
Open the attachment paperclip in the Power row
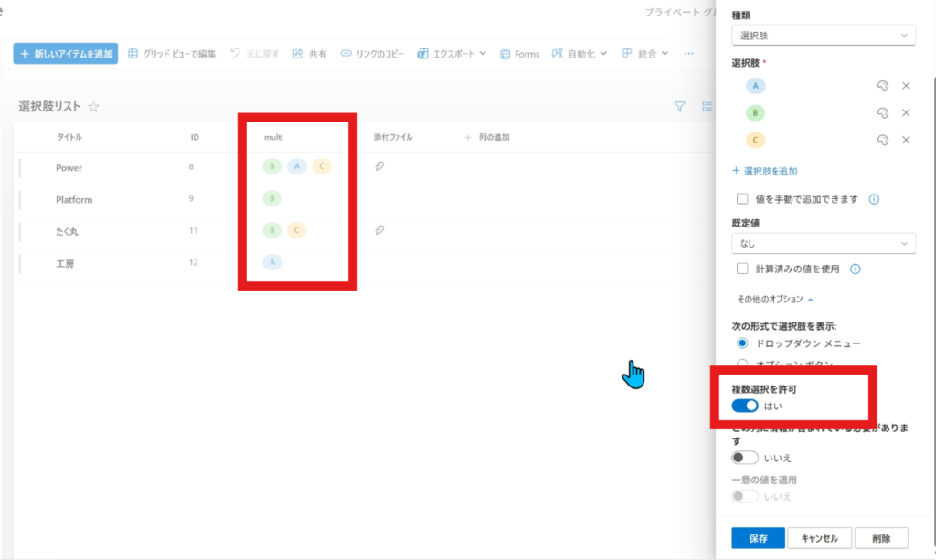click(x=379, y=167)
